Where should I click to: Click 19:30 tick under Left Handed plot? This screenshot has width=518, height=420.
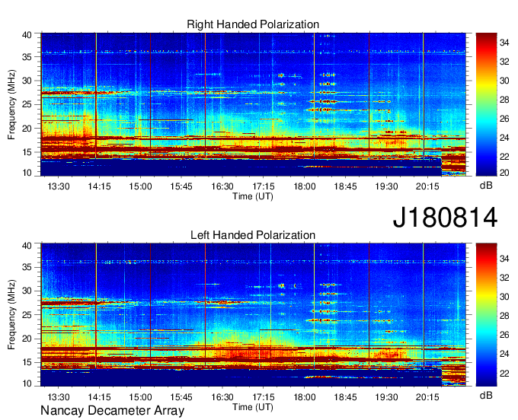pos(386,397)
